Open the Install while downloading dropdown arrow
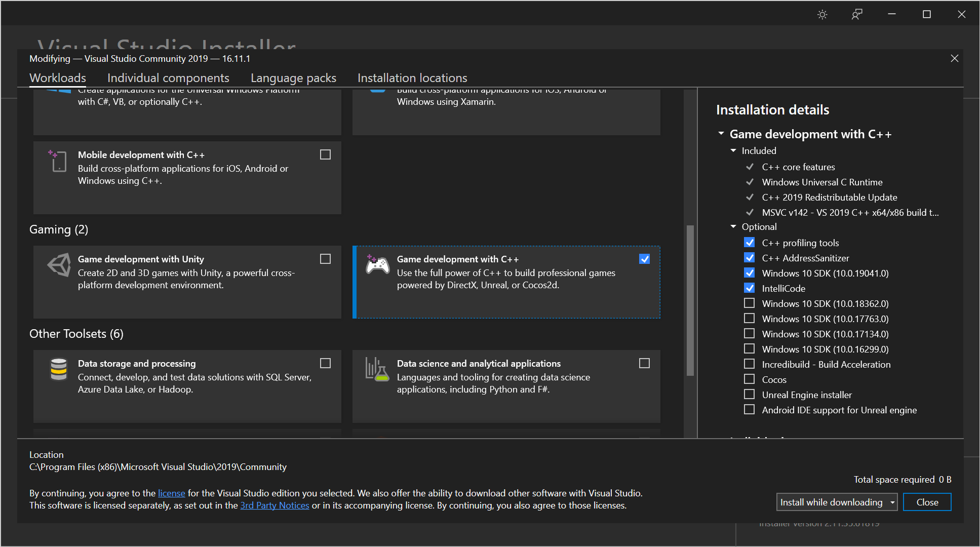980x547 pixels. (892, 502)
